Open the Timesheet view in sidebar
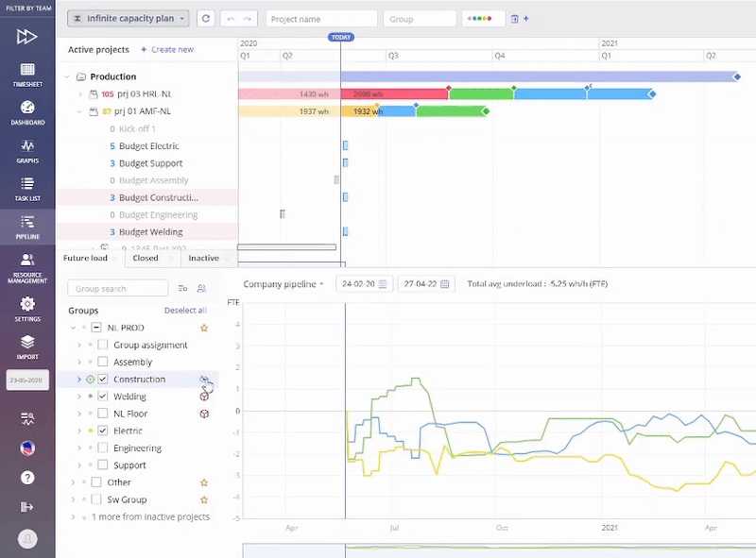756x558 pixels. coord(27,73)
